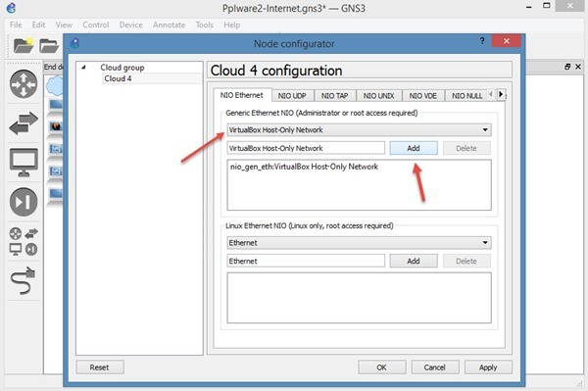The height and width of the screenshot is (391, 588).
Task: Show further tabs with the right arrow
Action: click(x=501, y=94)
